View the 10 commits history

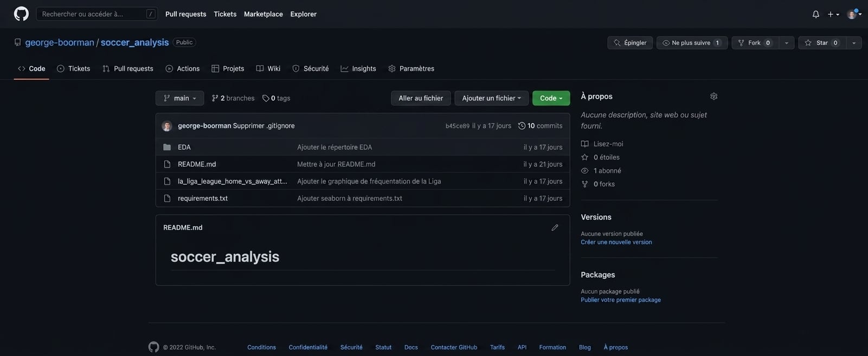[541, 126]
